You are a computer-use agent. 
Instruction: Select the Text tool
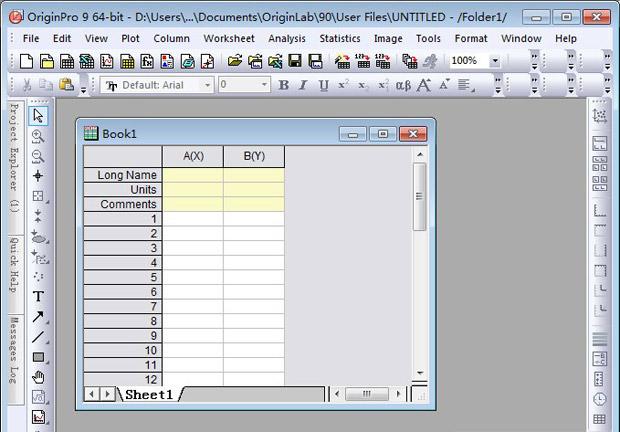[38, 296]
